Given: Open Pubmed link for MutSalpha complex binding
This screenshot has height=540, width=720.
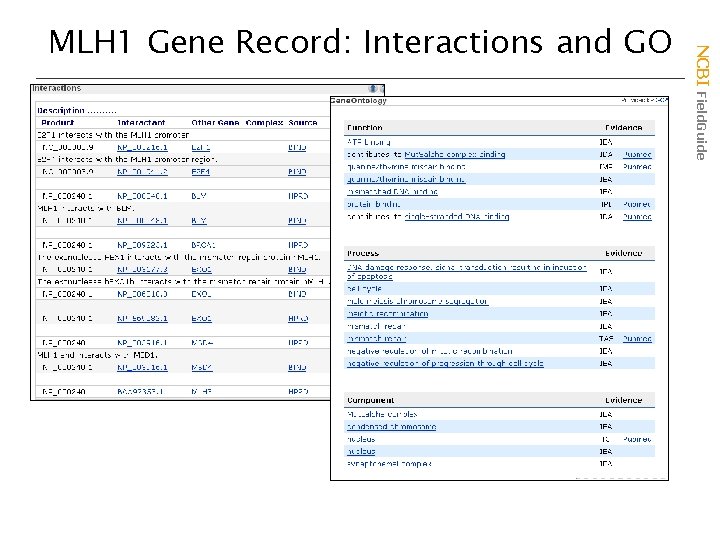Looking at the screenshot, I should click(637, 154).
